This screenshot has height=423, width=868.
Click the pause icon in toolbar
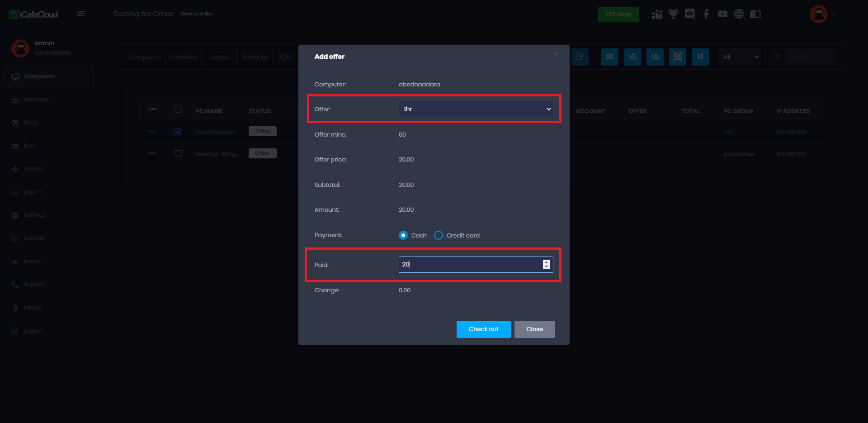(700, 57)
